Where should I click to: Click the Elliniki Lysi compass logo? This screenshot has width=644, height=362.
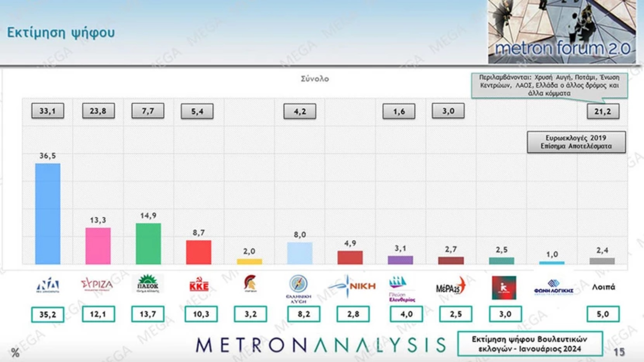coord(299,288)
